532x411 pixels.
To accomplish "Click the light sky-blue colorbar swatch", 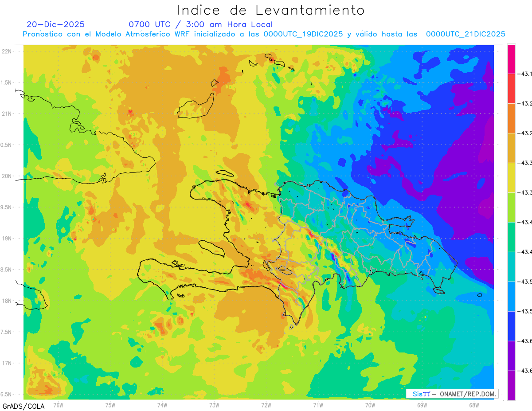I will 511,297.
